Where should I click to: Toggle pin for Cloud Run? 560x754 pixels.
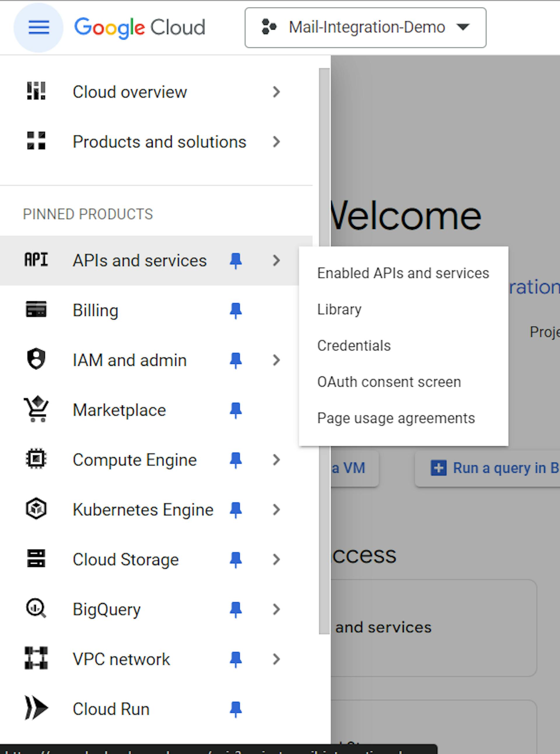tap(234, 704)
